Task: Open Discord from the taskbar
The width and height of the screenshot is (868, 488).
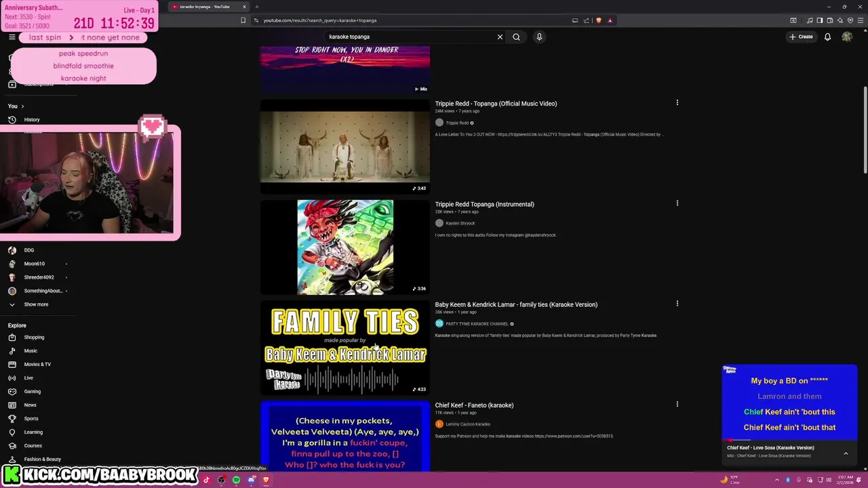Action: tap(251, 480)
